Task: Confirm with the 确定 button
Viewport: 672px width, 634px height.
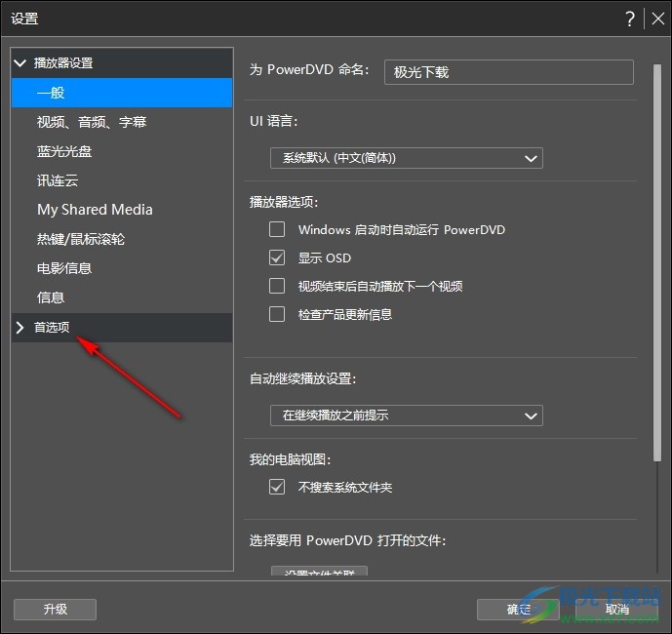Action: [518, 610]
